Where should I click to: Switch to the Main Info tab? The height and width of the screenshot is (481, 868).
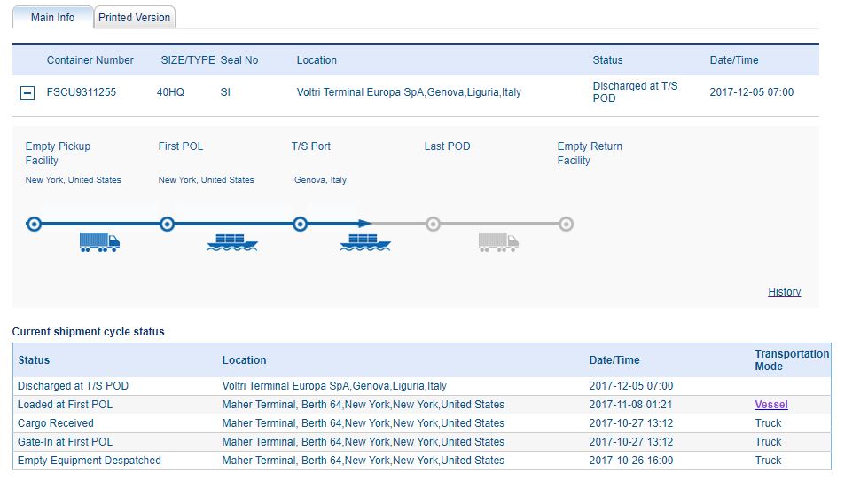[x=52, y=18]
